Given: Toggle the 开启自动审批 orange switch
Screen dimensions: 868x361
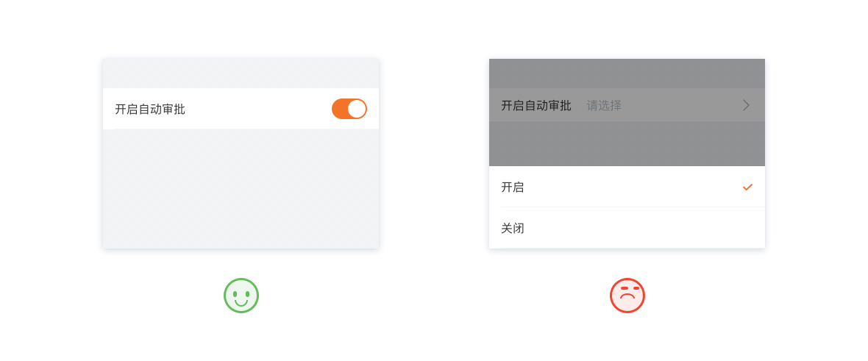Looking at the screenshot, I should [349, 109].
